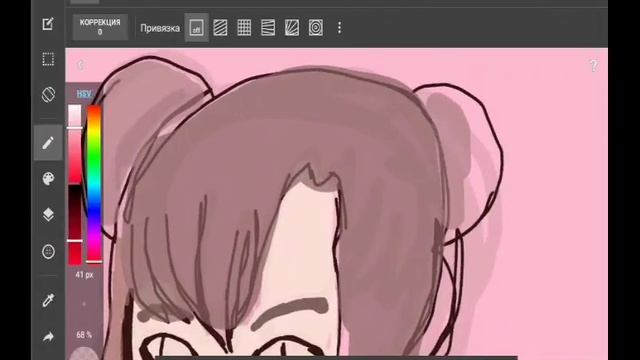Activate the eyedropper tool
The height and width of the screenshot is (360, 640).
(x=48, y=300)
